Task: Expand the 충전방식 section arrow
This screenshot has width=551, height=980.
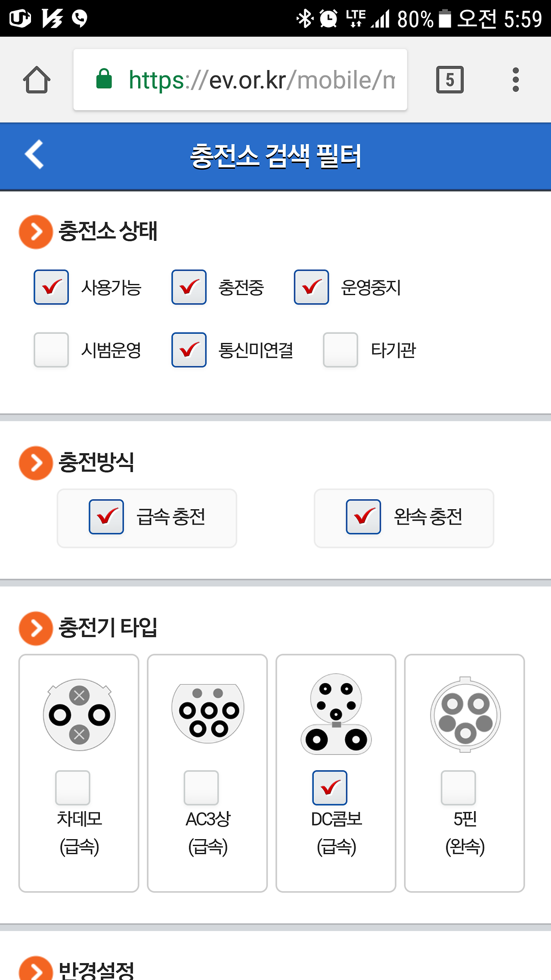Action: pyautogui.click(x=36, y=463)
